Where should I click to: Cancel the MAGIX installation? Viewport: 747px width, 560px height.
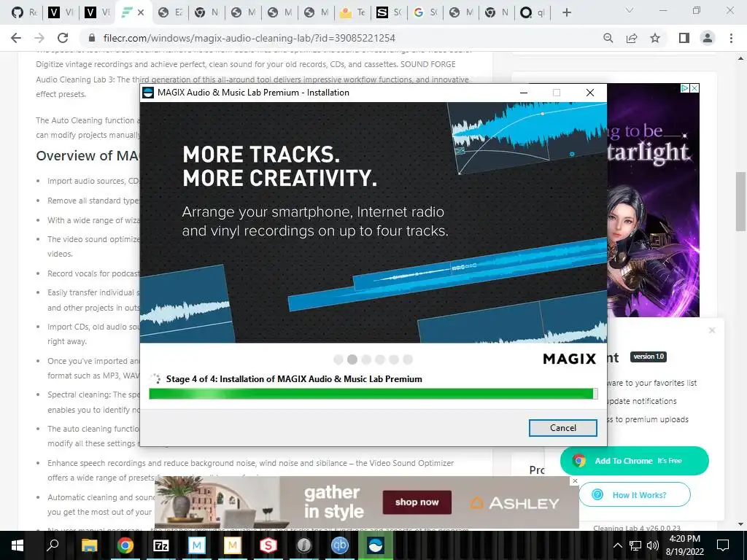[562, 427]
